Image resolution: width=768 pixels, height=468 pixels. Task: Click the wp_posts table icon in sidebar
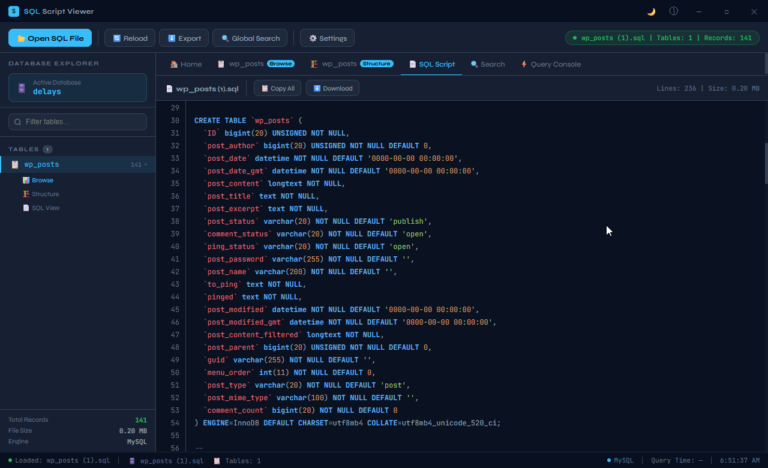[x=15, y=165]
